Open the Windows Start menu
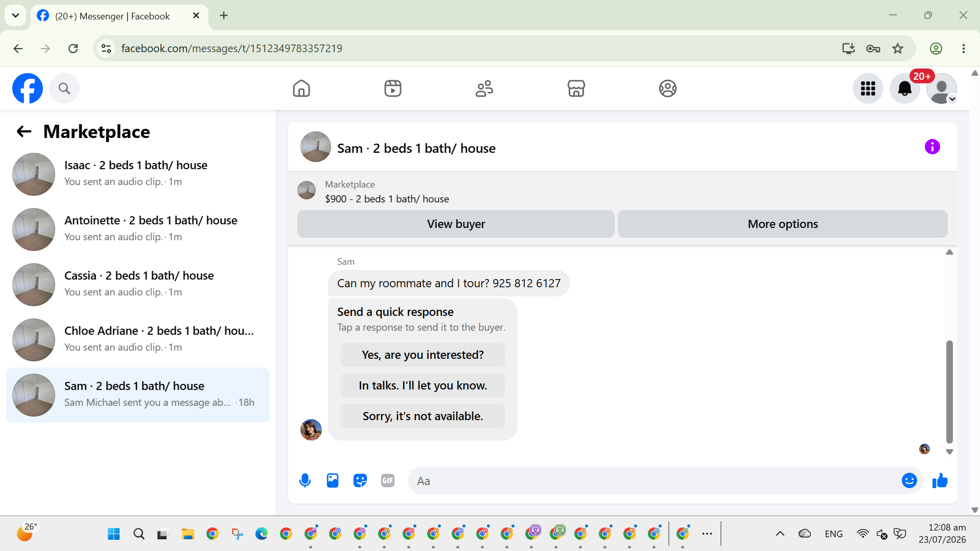 click(x=114, y=534)
